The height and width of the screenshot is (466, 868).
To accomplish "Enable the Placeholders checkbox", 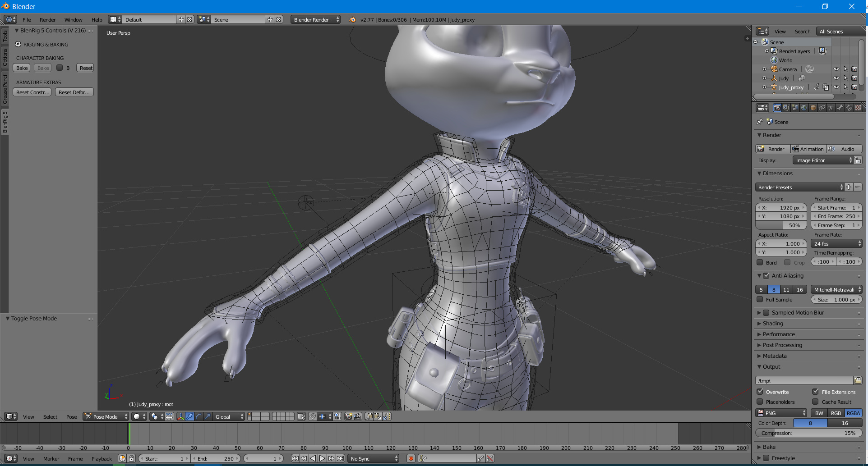I will (760, 402).
